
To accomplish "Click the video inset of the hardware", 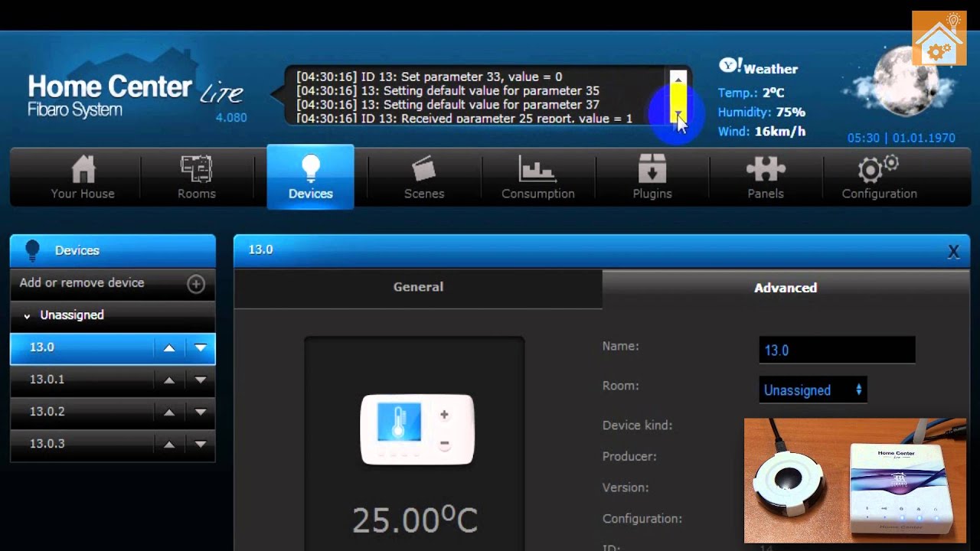I will pos(855,481).
